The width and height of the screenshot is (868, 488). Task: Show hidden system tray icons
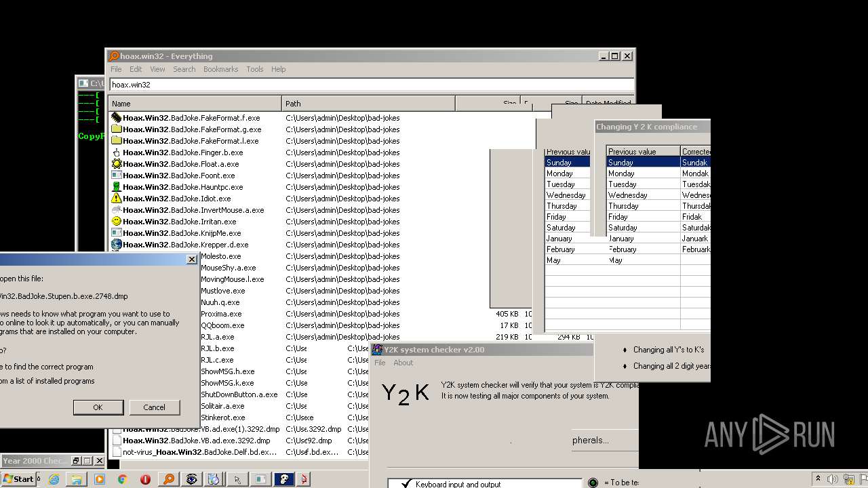[818, 479]
